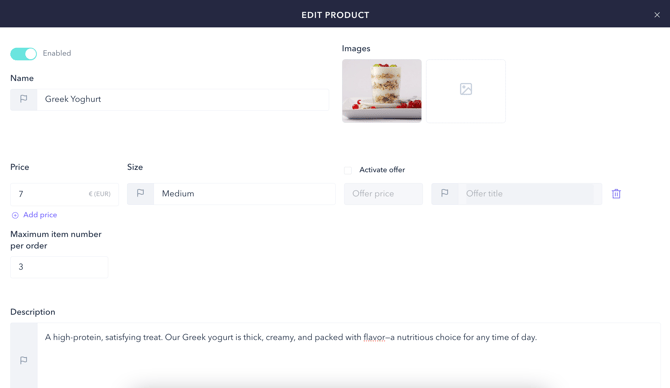Delete the price row with trash icon

pos(616,194)
